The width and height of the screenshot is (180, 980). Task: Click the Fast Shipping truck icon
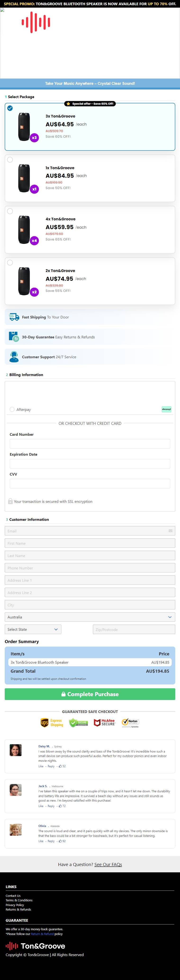14,317
